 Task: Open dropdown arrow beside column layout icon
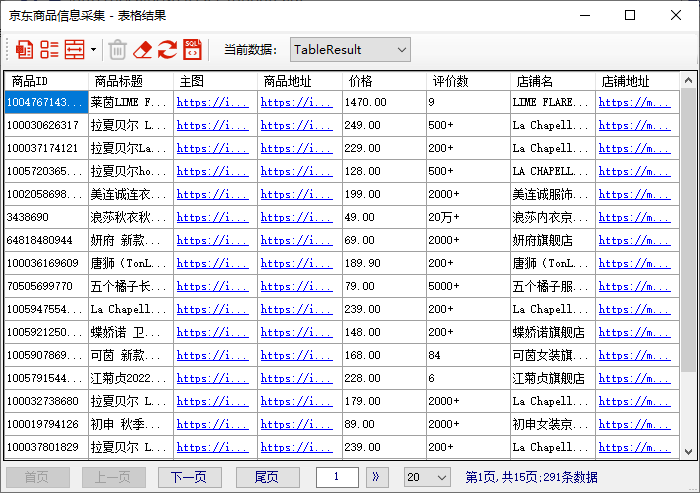pyautogui.click(x=93, y=49)
